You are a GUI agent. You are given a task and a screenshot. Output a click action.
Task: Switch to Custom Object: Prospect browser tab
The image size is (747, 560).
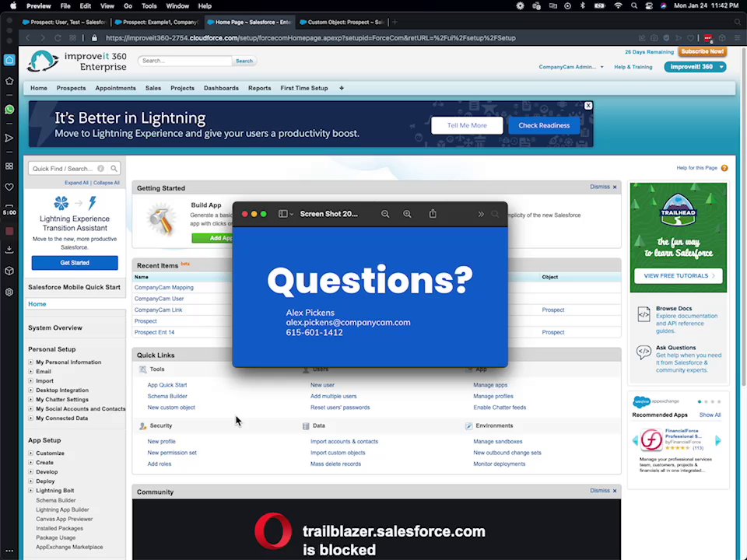342,22
